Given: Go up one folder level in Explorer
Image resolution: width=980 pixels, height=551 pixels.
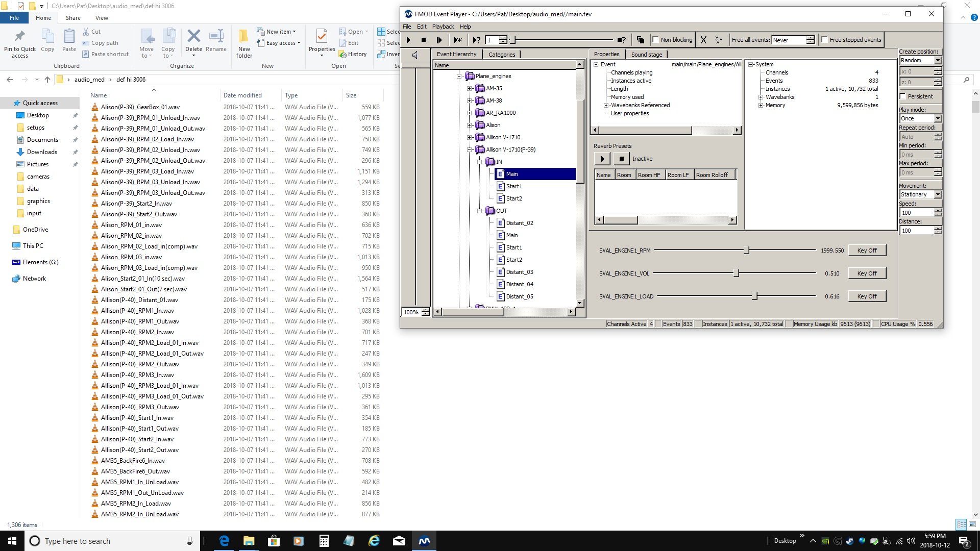Looking at the screenshot, I should (47, 80).
